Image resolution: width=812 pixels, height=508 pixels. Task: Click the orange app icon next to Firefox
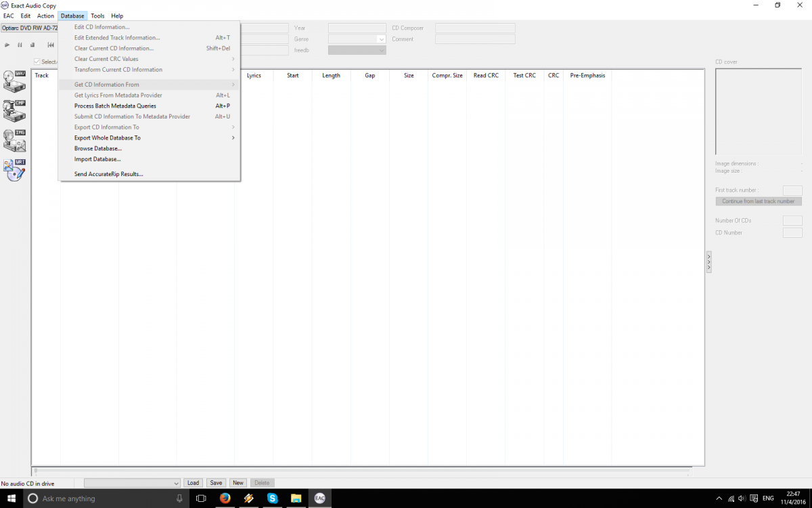[248, 498]
